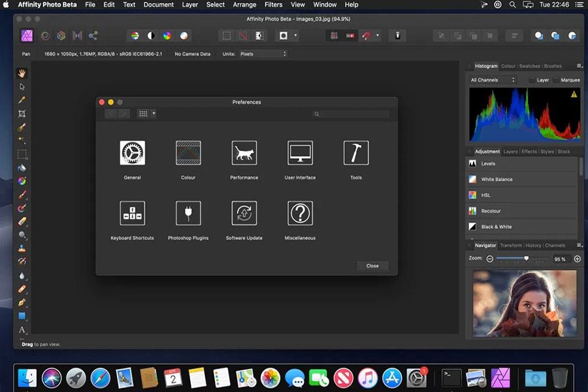Select the View (hand) tool
The height and width of the screenshot is (392, 588).
point(22,73)
